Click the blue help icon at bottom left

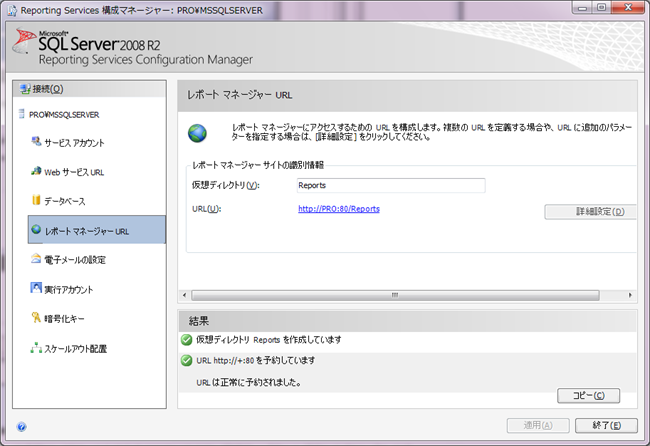pos(22,427)
